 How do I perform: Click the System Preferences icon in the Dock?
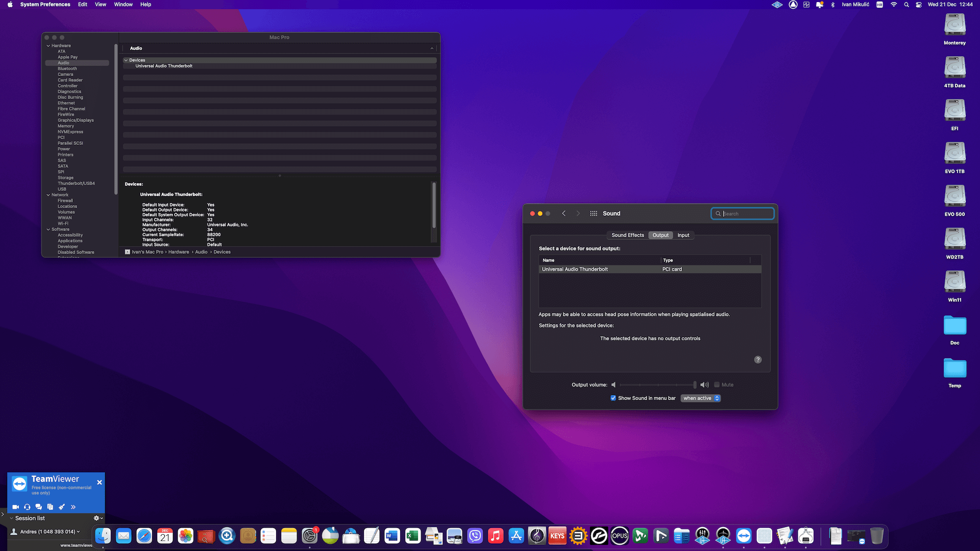[309, 536]
